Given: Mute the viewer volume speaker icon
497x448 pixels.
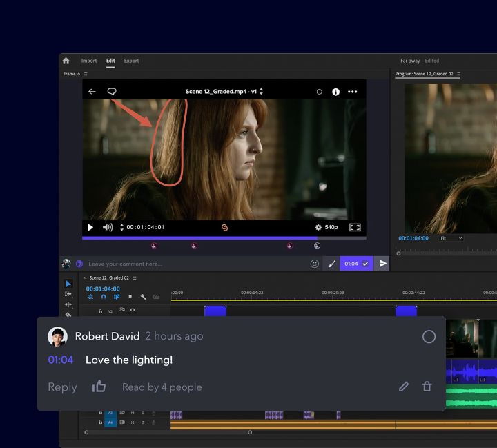Looking at the screenshot, I should tap(108, 227).
